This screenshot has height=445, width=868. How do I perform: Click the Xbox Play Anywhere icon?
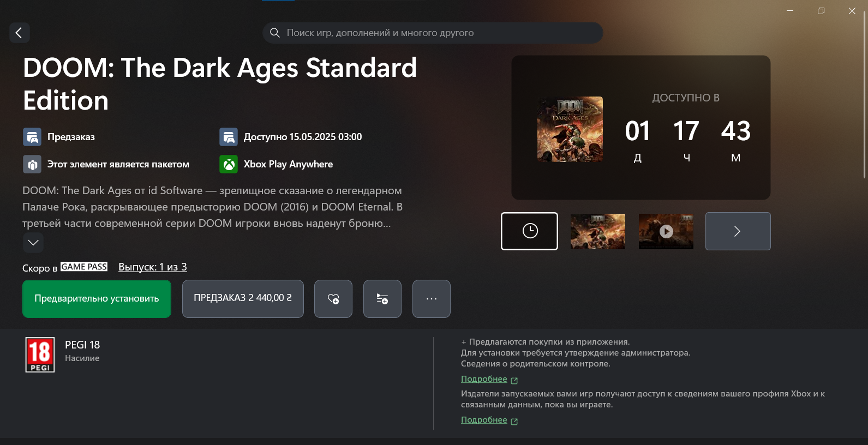[229, 164]
